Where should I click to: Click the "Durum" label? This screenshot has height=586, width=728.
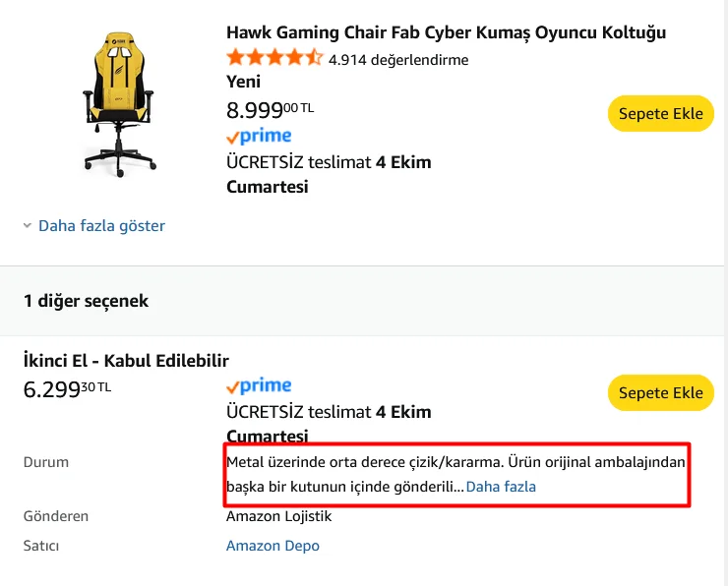[46, 461]
